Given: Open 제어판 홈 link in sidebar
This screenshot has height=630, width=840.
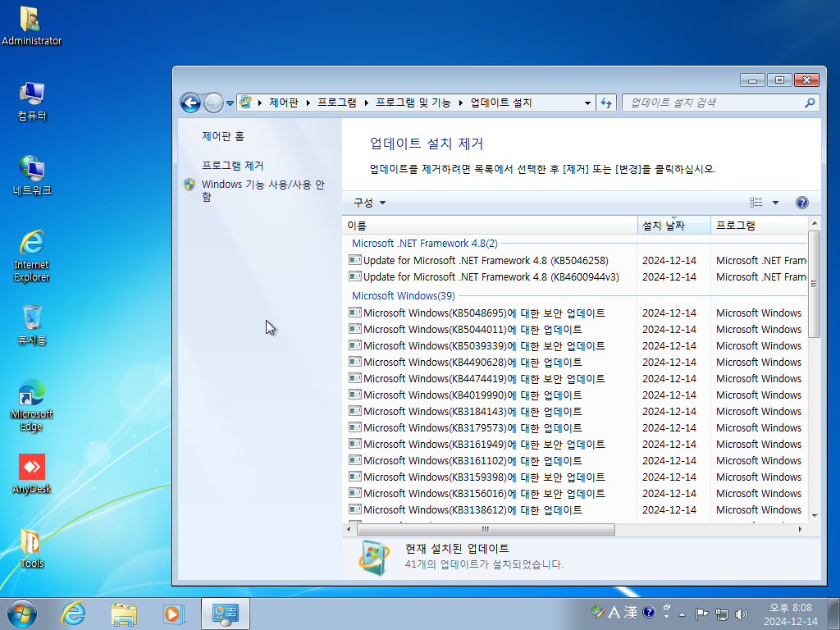Looking at the screenshot, I should (223, 136).
